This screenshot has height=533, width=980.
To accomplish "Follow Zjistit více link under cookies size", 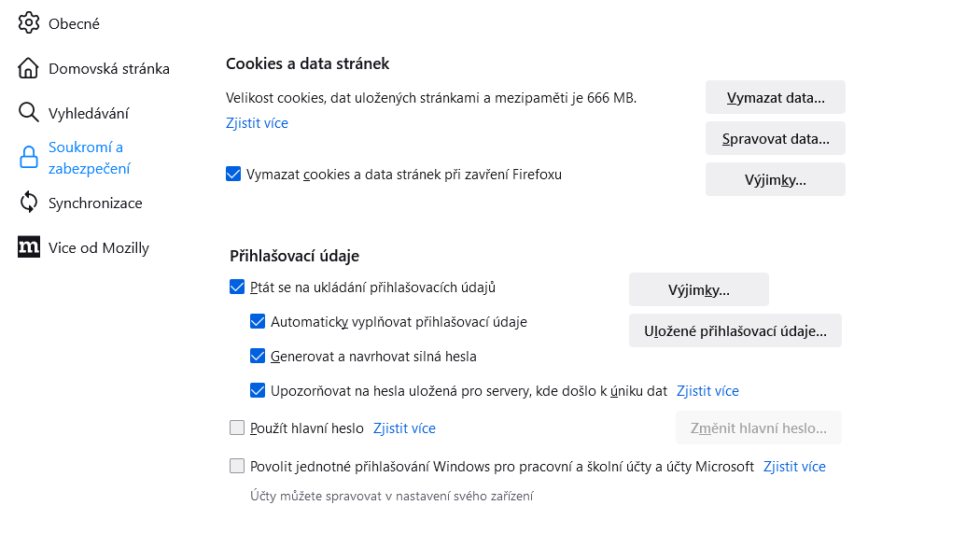I will pyautogui.click(x=257, y=123).
